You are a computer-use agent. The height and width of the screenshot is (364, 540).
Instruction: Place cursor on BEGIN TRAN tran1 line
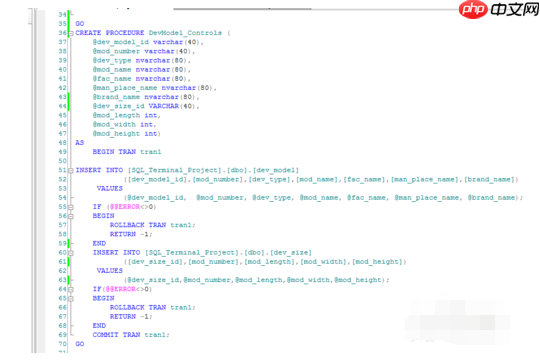pos(127,152)
